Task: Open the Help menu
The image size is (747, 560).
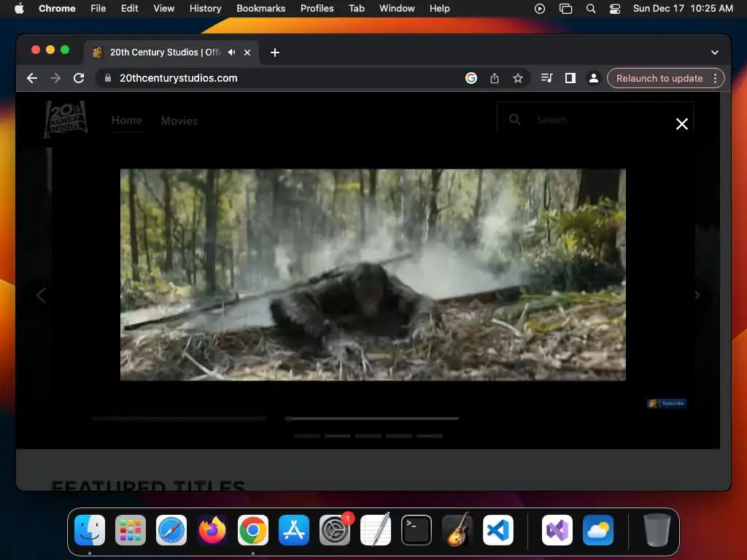Action: (439, 9)
